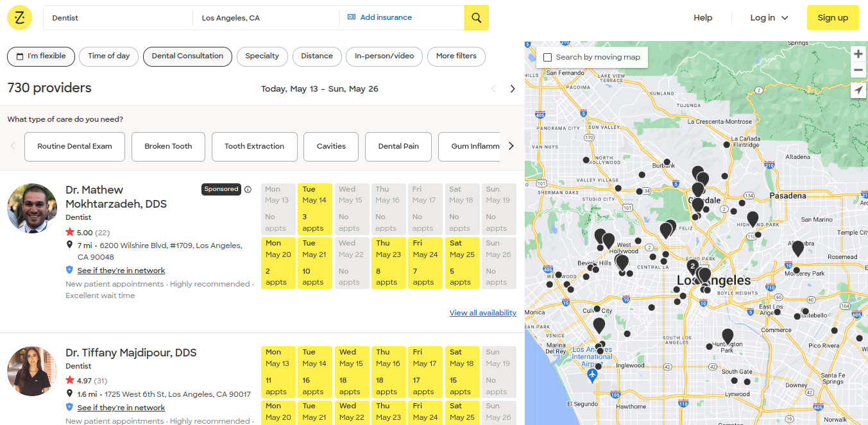Click the Dentist search input field
Viewport: 868px width, 425px height.
click(x=117, y=17)
